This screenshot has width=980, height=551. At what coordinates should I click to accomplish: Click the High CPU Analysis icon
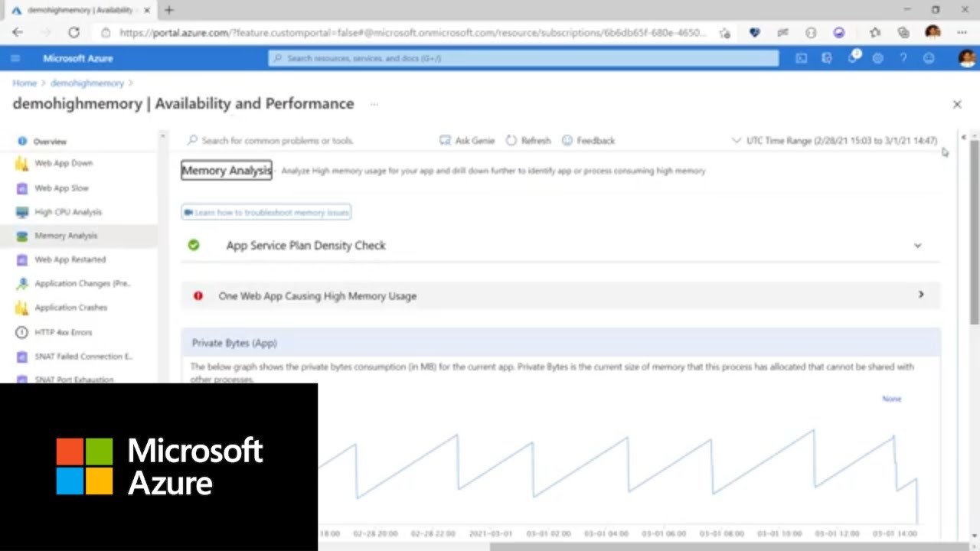pyautogui.click(x=22, y=212)
